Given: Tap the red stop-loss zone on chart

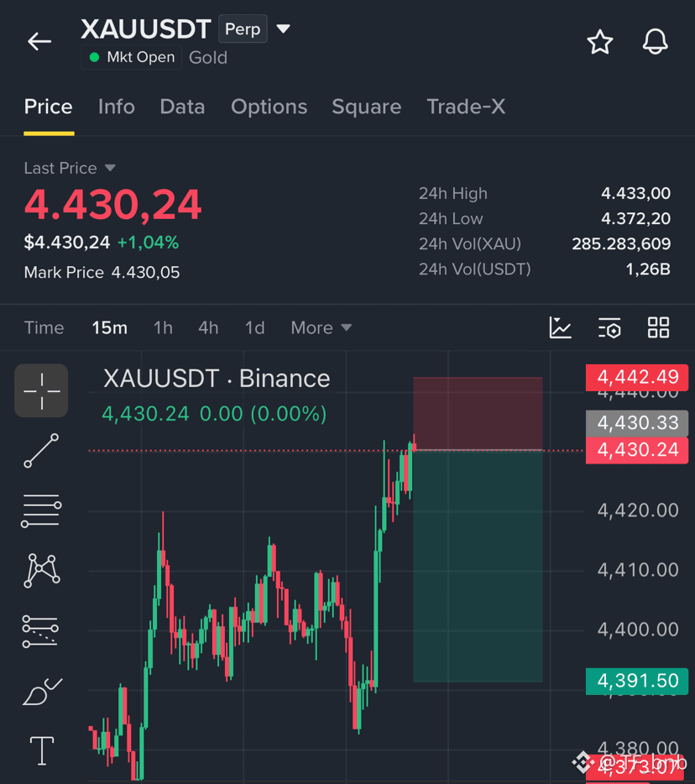Looking at the screenshot, I should (x=478, y=414).
